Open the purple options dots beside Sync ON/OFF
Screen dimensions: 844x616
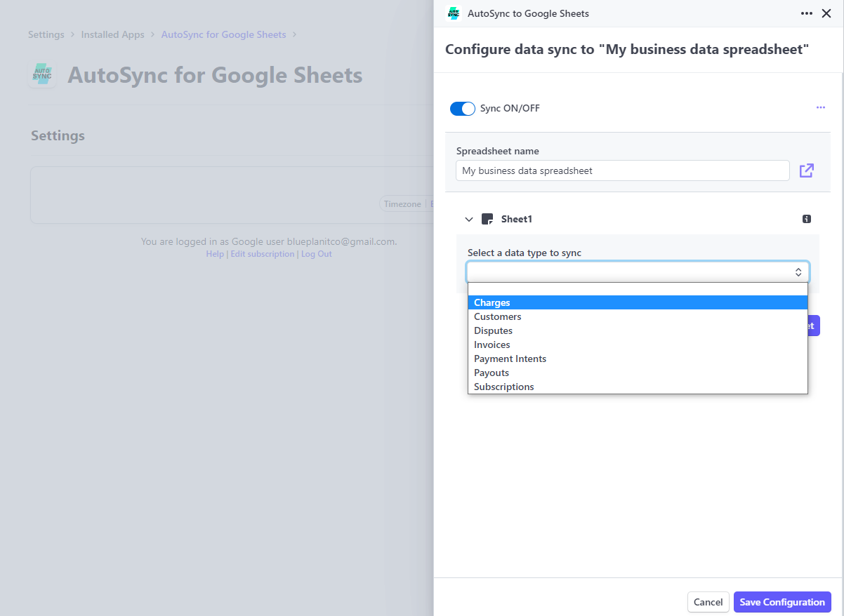pyautogui.click(x=821, y=107)
